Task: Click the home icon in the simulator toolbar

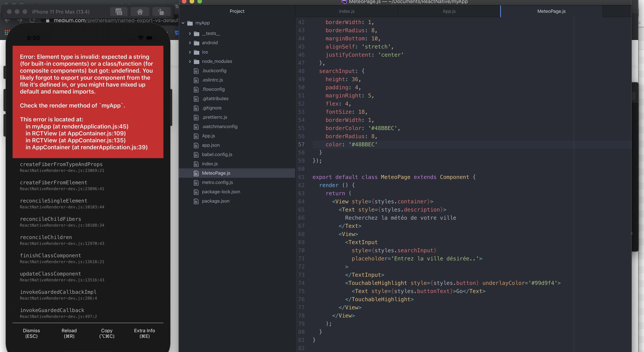Action: (x=140, y=11)
